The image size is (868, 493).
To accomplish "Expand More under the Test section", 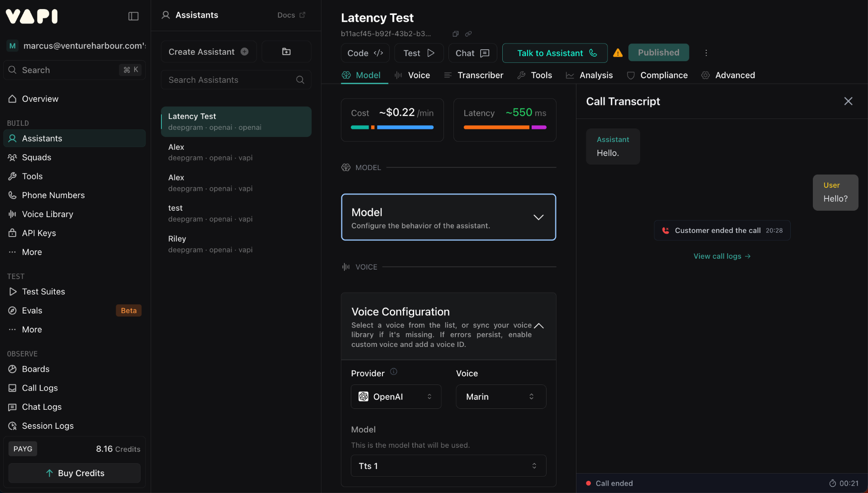I will (x=75, y=330).
